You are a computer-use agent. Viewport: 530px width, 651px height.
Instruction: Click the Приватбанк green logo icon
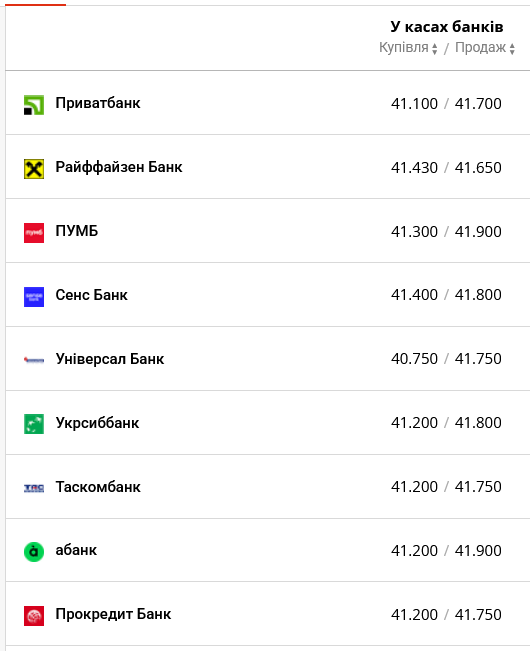pyautogui.click(x=34, y=105)
